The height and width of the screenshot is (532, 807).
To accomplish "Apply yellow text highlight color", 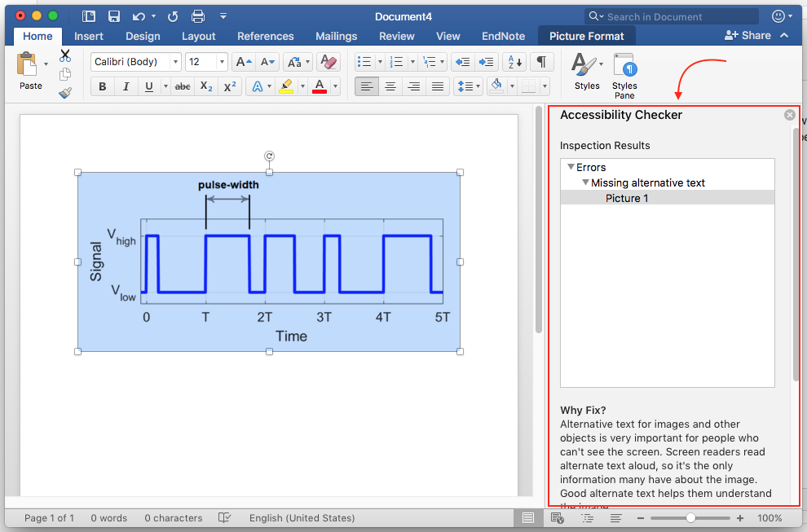I will click(x=286, y=86).
